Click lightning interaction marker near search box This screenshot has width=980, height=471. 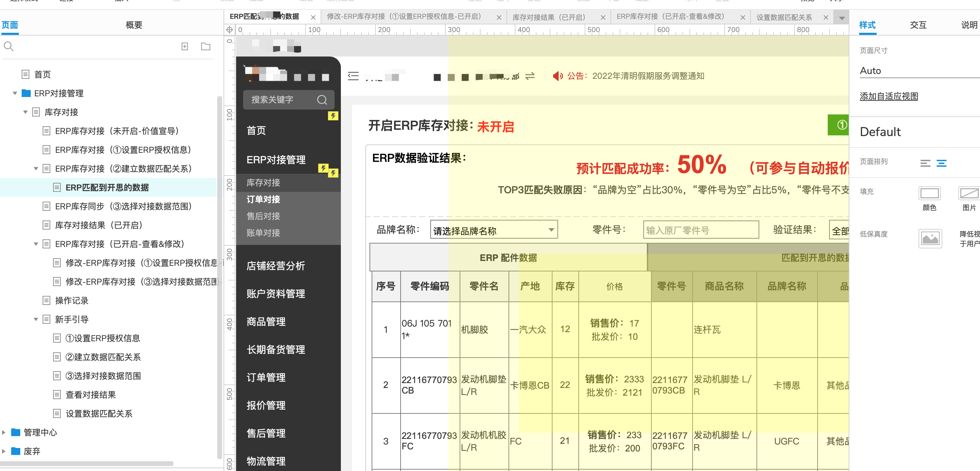(x=333, y=115)
